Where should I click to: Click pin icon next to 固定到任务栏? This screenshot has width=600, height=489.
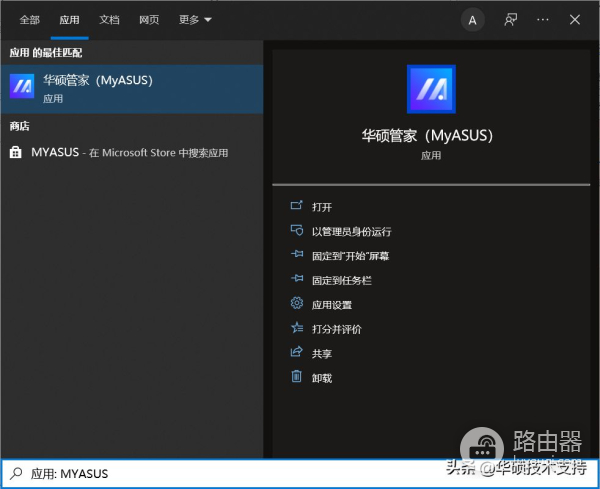point(297,279)
